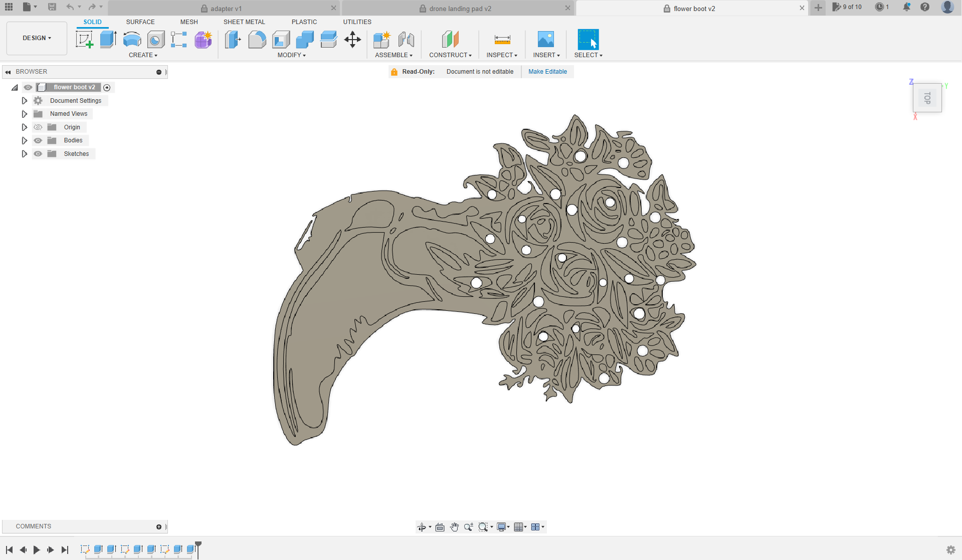
Task: Select the Move/Copy tool
Action: click(x=352, y=39)
